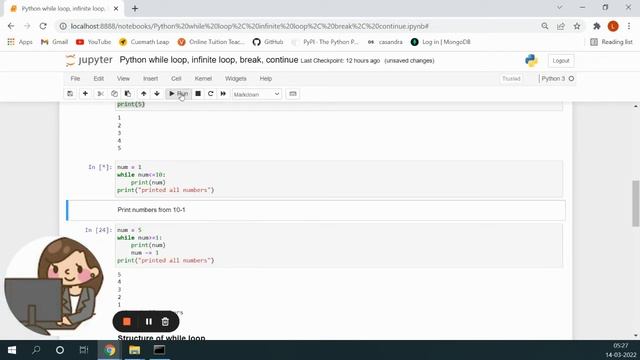The image size is (640, 360).
Task: Open the Edit menu
Action: pos(99,78)
